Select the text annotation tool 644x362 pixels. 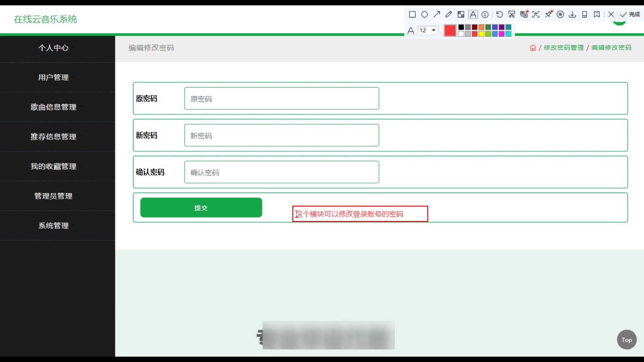pos(473,14)
